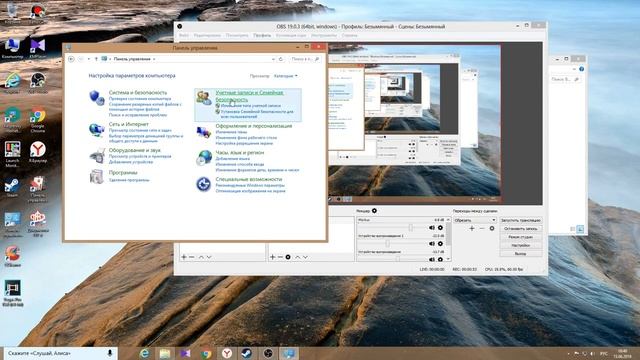Open the Оборудование и звук printer icon
Image resolution: width=640 pixels, height=360 pixels.
click(97, 156)
